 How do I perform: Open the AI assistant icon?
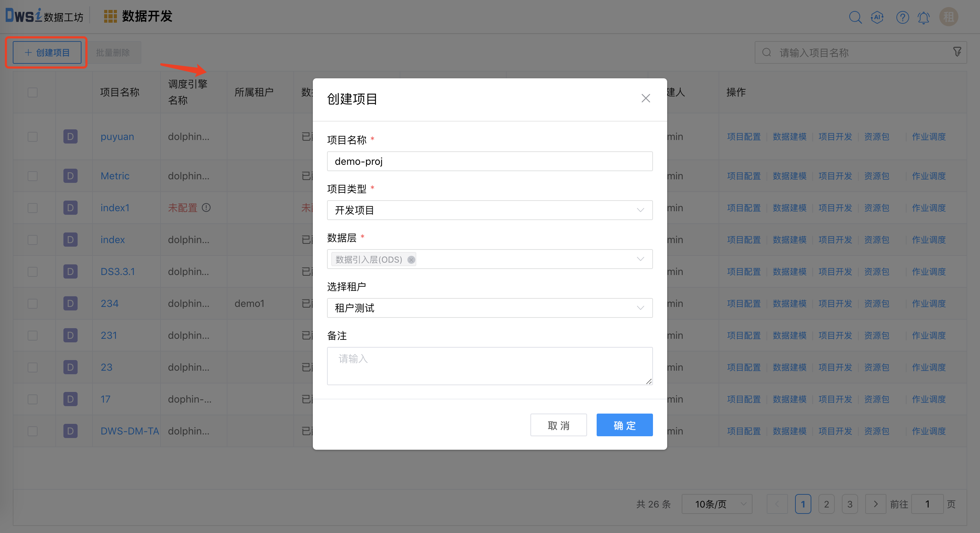pyautogui.click(x=877, y=17)
